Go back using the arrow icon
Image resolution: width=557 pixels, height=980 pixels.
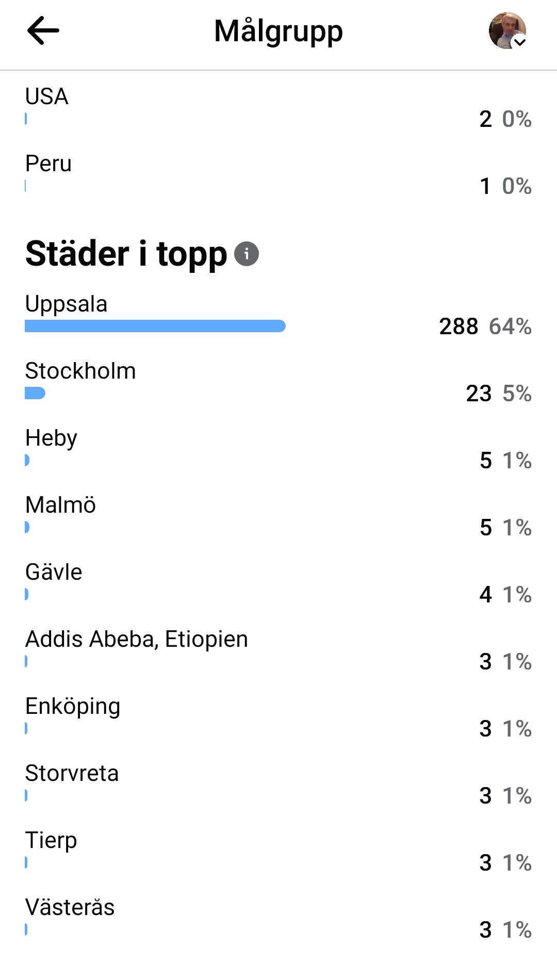click(x=43, y=31)
